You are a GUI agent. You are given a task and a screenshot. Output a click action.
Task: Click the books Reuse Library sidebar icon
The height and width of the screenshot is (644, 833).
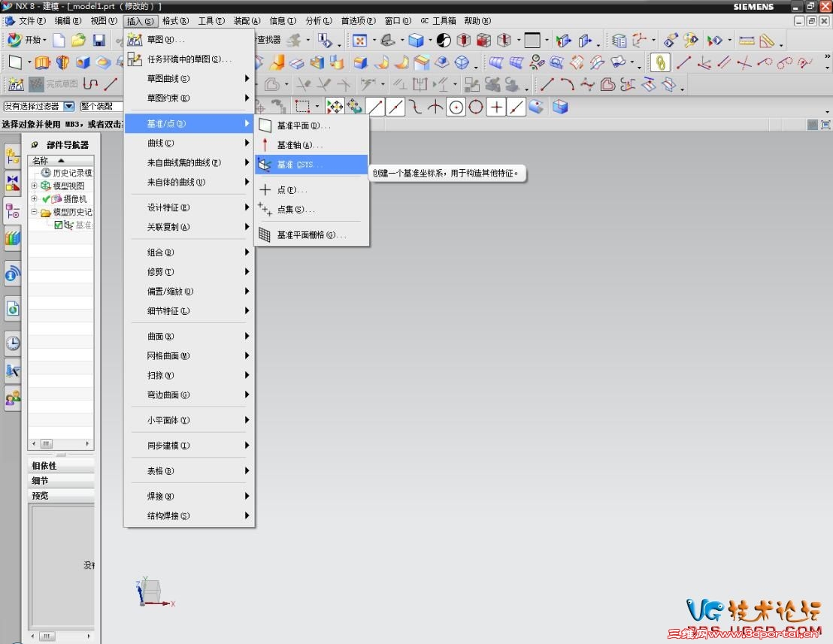click(13, 237)
